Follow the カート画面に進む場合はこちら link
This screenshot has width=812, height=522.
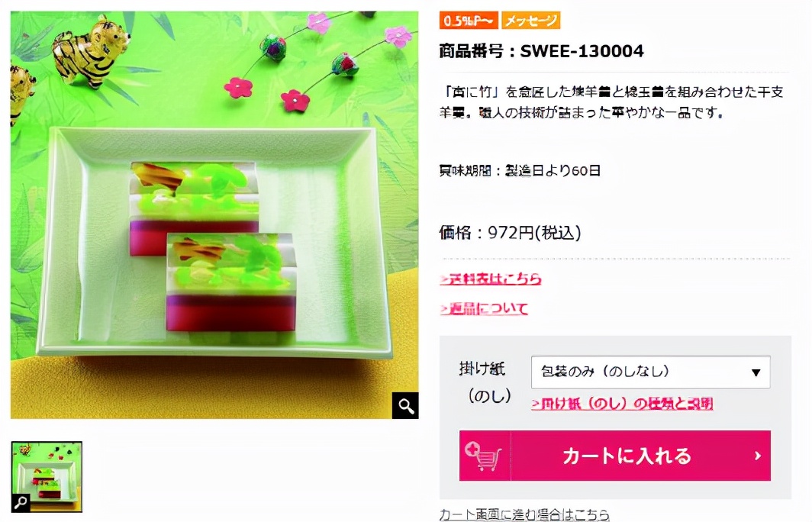[x=524, y=514]
